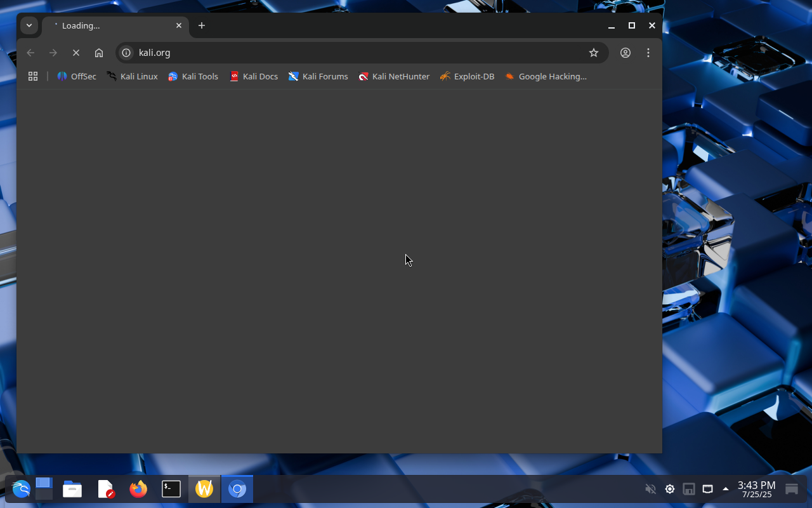View site information for kali.org
This screenshot has height=508, width=812.
click(x=126, y=53)
